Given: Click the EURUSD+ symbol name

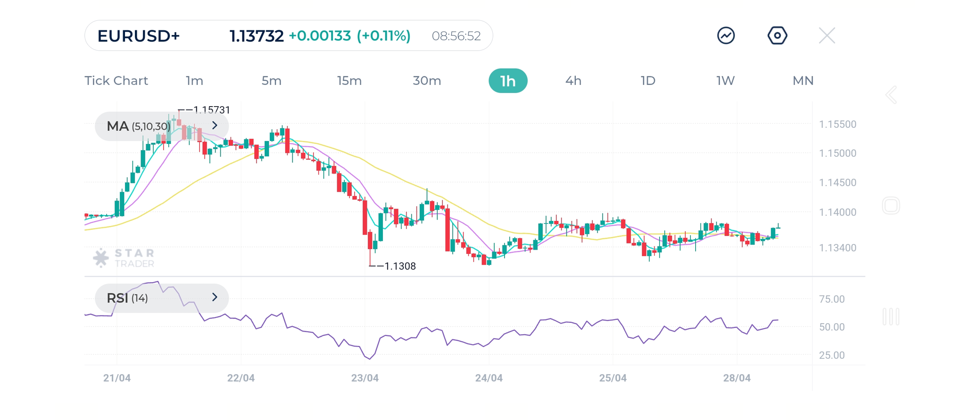Looking at the screenshot, I should tap(139, 36).
